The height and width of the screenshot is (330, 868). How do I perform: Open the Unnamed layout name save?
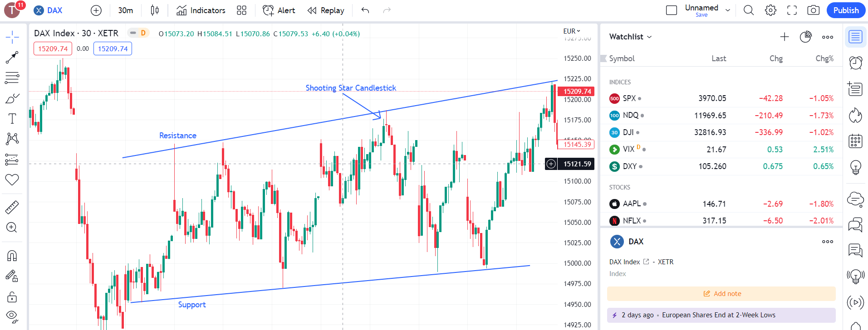(x=701, y=10)
